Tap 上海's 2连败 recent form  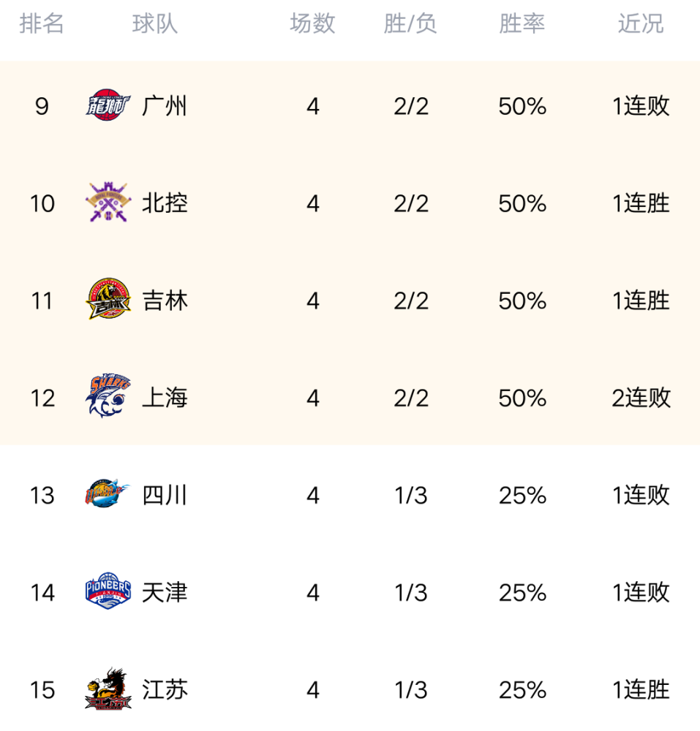(x=641, y=398)
